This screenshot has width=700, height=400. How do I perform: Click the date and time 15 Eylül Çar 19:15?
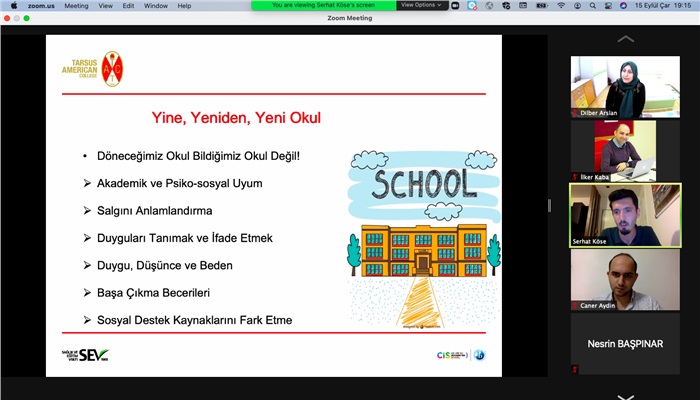(x=663, y=5)
